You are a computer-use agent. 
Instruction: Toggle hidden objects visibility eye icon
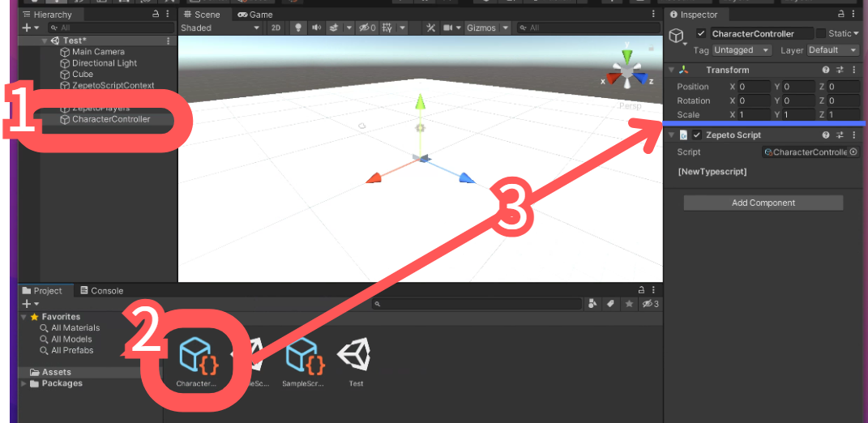[367, 28]
